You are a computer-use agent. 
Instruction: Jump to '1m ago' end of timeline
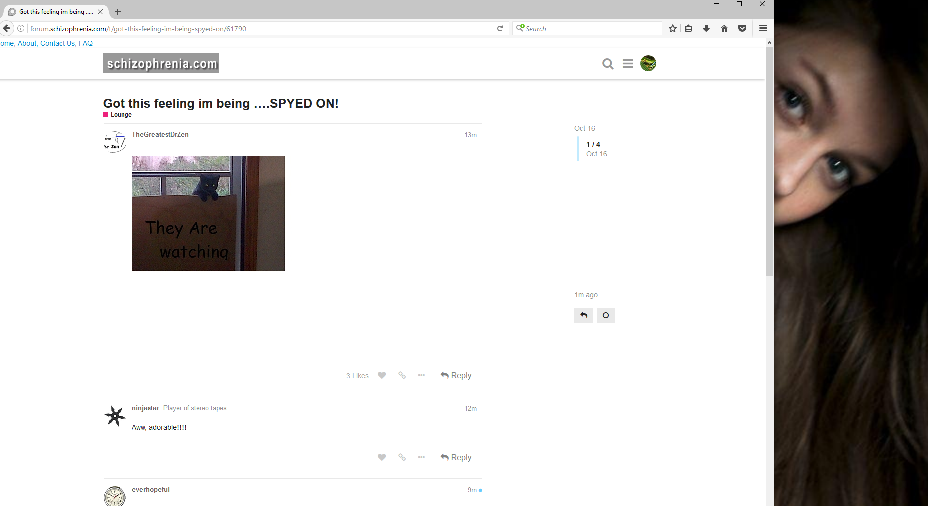tap(586, 295)
